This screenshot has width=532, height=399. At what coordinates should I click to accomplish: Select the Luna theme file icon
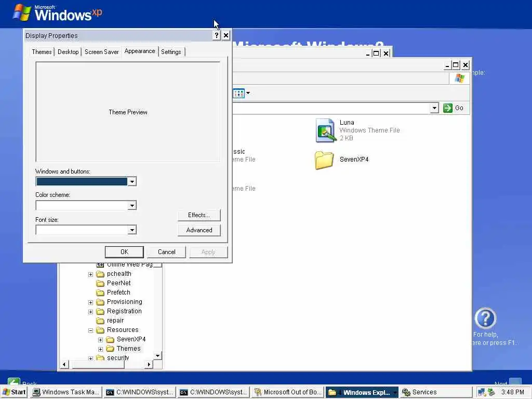coord(325,130)
